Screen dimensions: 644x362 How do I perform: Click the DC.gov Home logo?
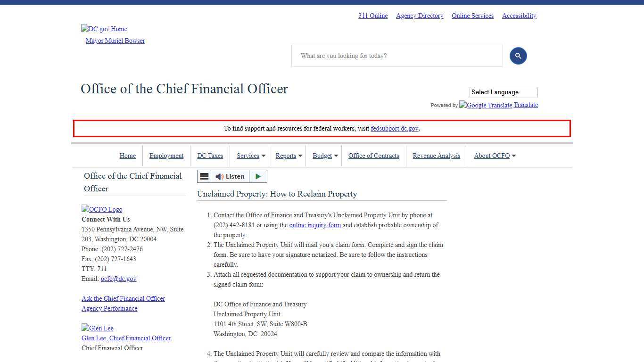[x=104, y=29]
